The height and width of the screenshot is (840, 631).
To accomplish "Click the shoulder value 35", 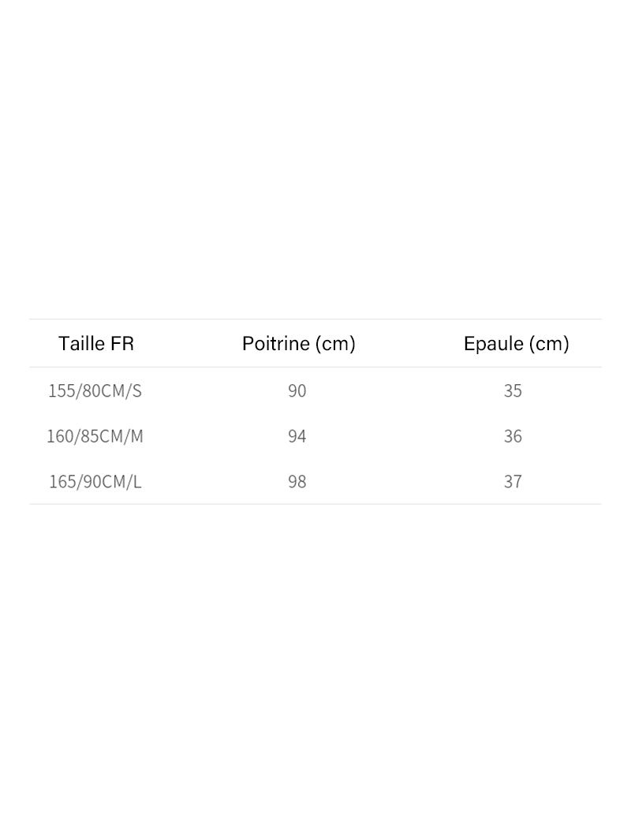I will (x=513, y=390).
